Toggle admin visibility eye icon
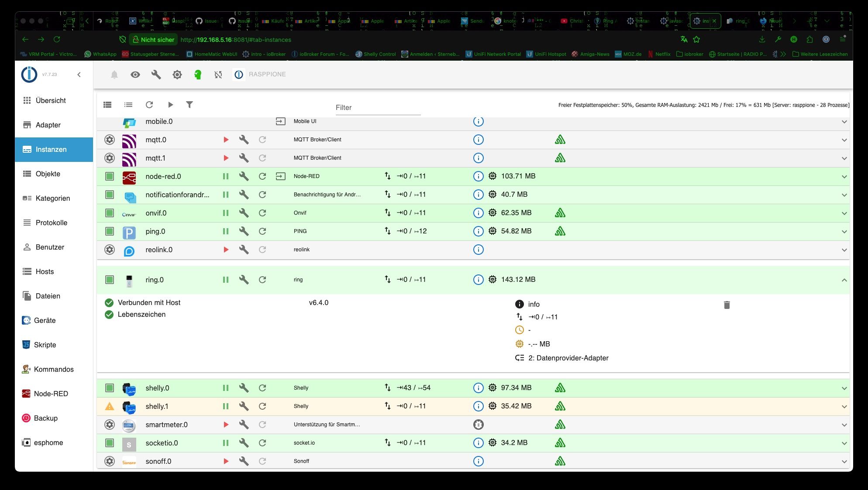 [135, 75]
